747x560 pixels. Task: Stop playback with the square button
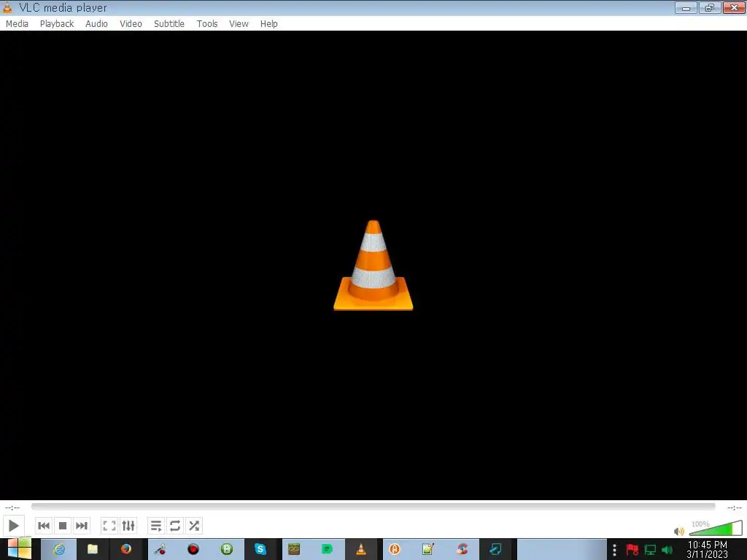[63, 526]
